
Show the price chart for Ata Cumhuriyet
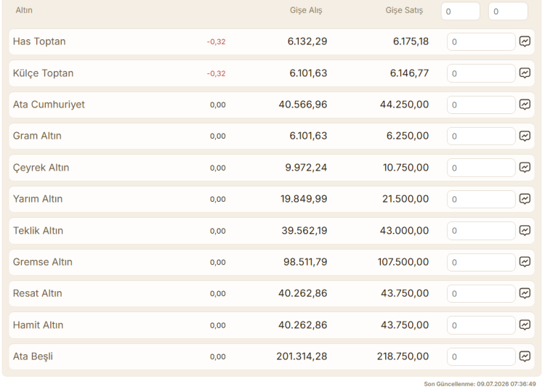pos(525,105)
